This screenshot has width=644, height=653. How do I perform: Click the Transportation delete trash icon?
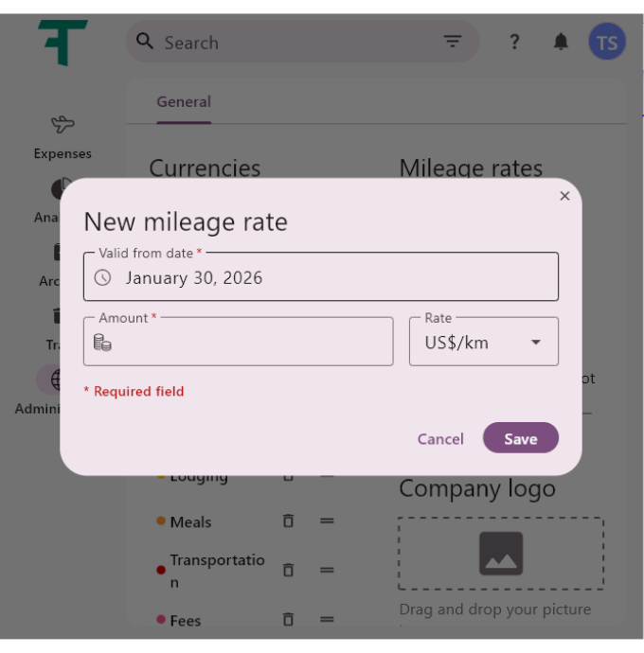288,570
